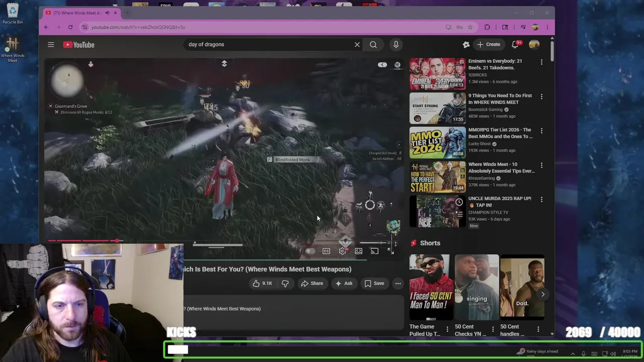The width and height of the screenshot is (644, 362).
Task: Open options for UNCLE MURDA video
Action: click(x=541, y=199)
